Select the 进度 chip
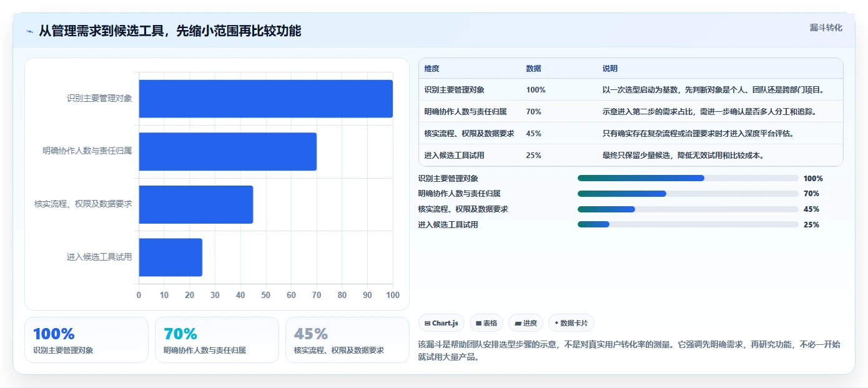Screen dimensions: 868x388 pyautogui.click(x=526, y=323)
